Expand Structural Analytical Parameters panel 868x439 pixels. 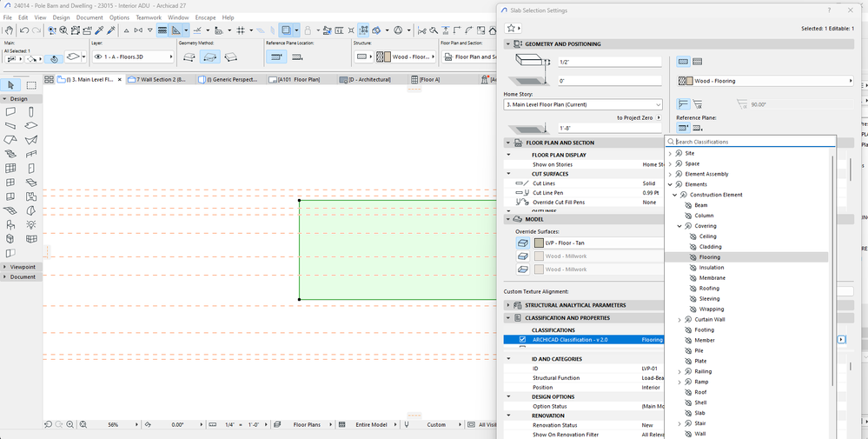coord(508,305)
